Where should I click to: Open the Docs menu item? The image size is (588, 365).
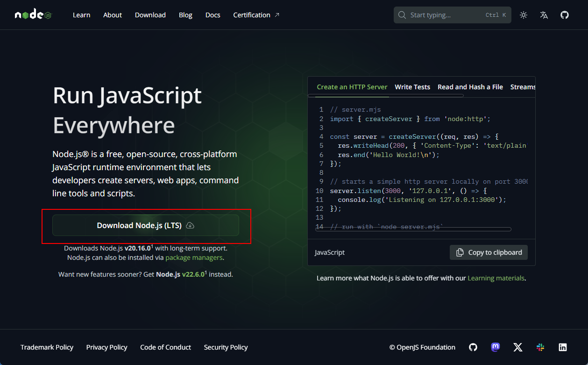click(213, 15)
